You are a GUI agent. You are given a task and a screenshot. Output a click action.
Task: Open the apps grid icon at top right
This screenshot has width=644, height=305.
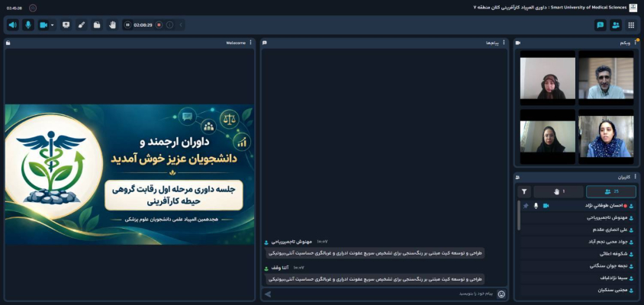click(631, 25)
